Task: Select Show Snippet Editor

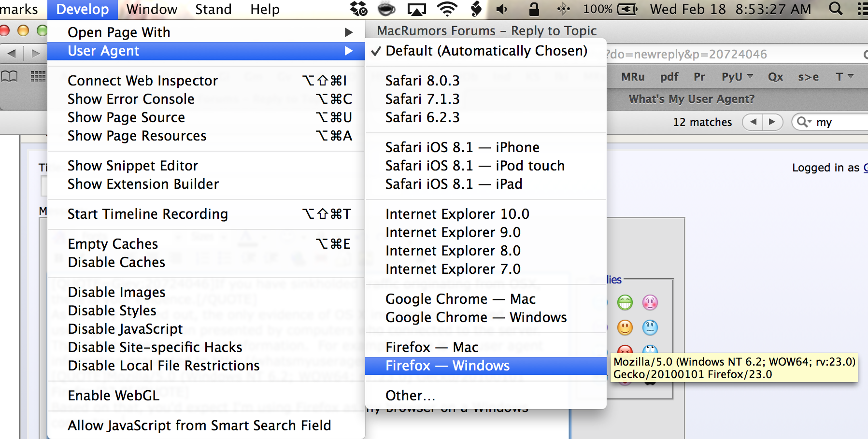Action: tap(206, 166)
